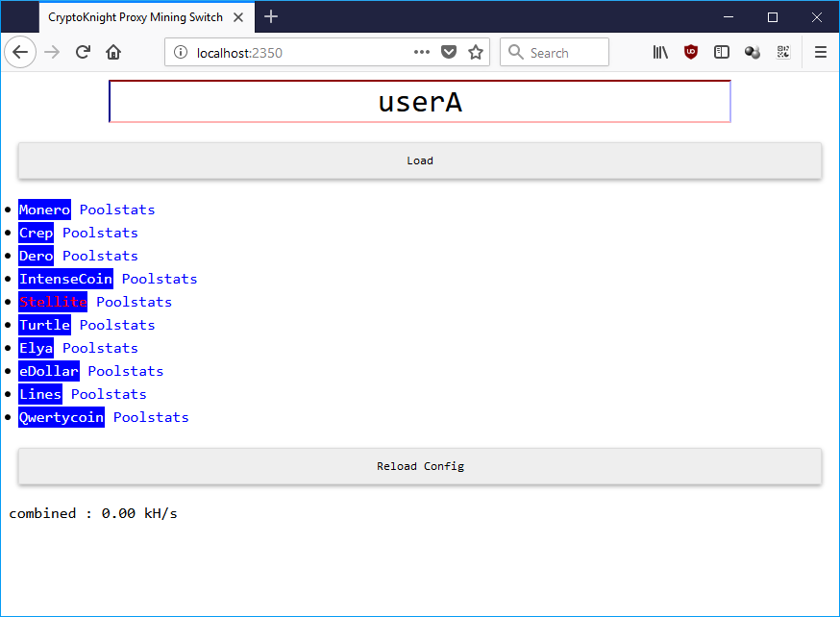The image size is (840, 617).
Task: Open the browser home page
Action: coord(113,52)
